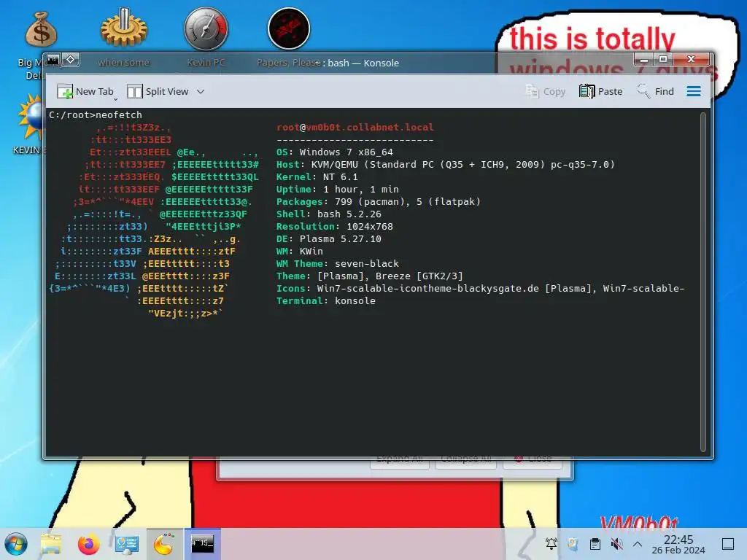Close the Konsole window
The width and height of the screenshot is (747, 560).
tap(692, 60)
